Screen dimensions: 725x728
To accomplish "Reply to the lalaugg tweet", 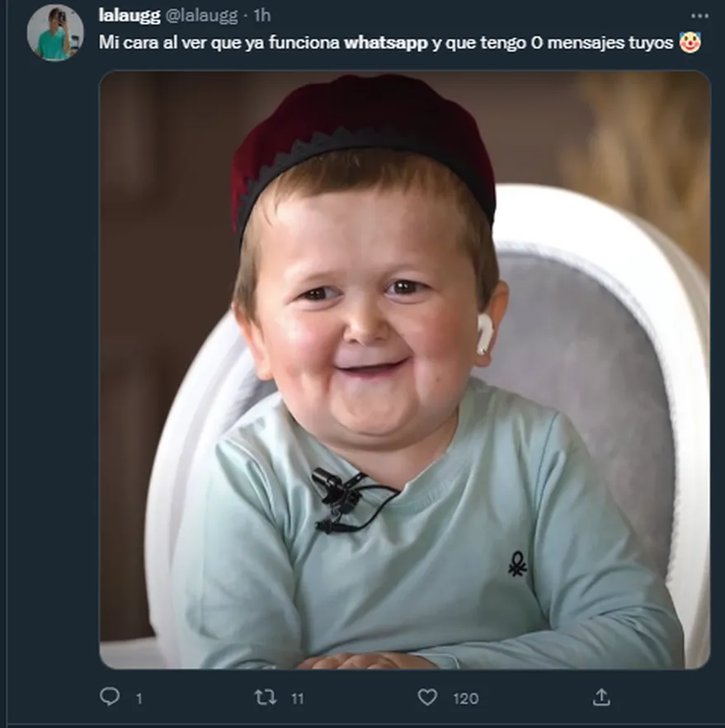I will 110,697.
